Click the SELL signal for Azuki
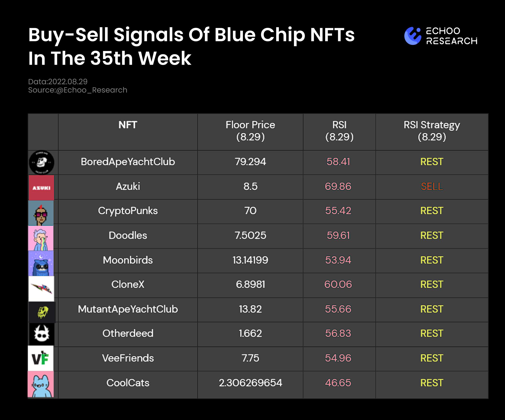Screen dimensions: 505x420 point(432,187)
